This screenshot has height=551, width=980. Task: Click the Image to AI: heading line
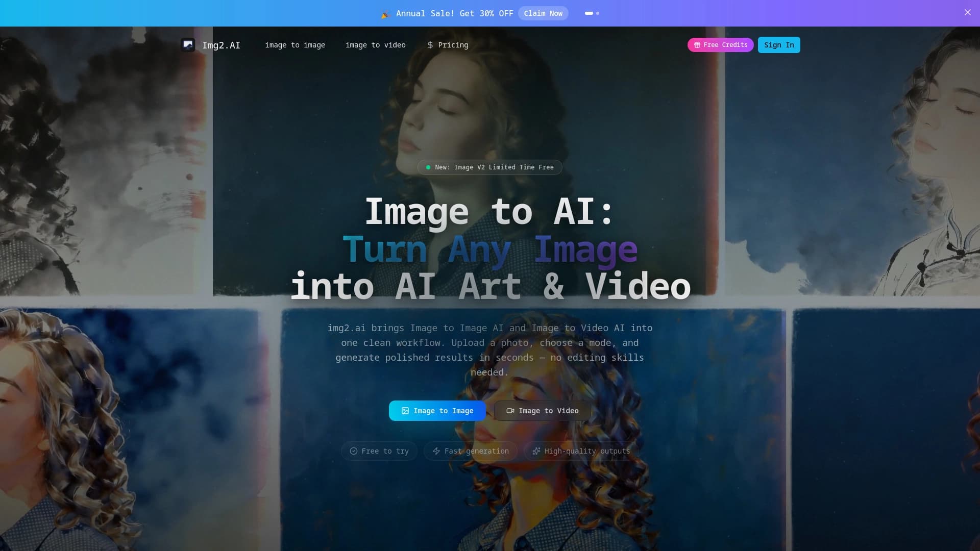point(490,212)
